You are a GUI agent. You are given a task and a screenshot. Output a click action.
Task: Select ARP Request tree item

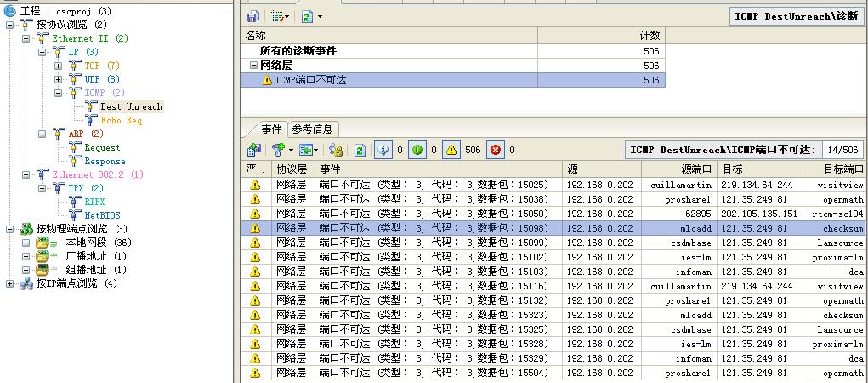[102, 147]
